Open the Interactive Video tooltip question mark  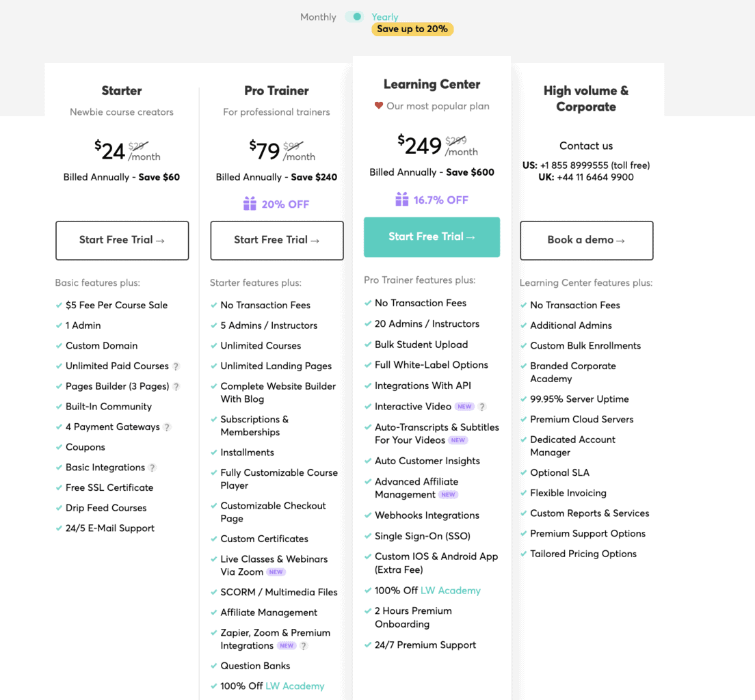coord(483,406)
